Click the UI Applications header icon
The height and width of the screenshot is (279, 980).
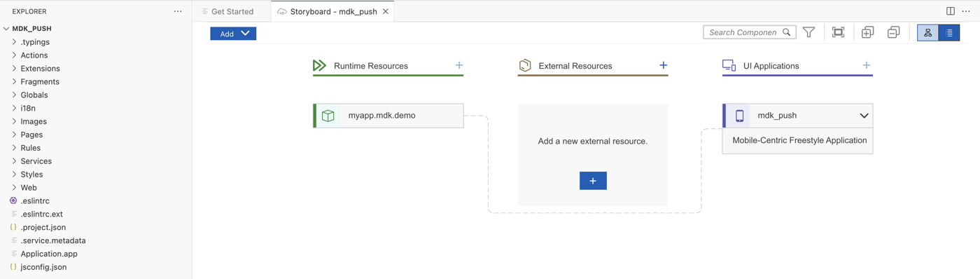click(729, 65)
